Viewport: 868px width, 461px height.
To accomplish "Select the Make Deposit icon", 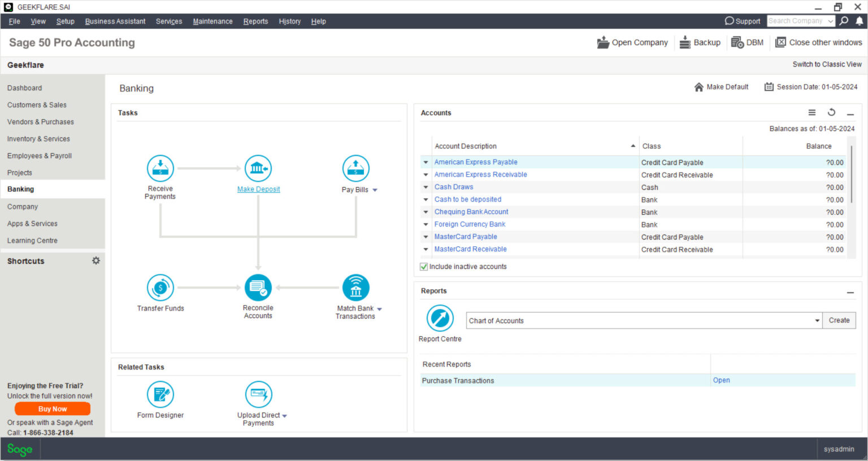I will coord(258,168).
